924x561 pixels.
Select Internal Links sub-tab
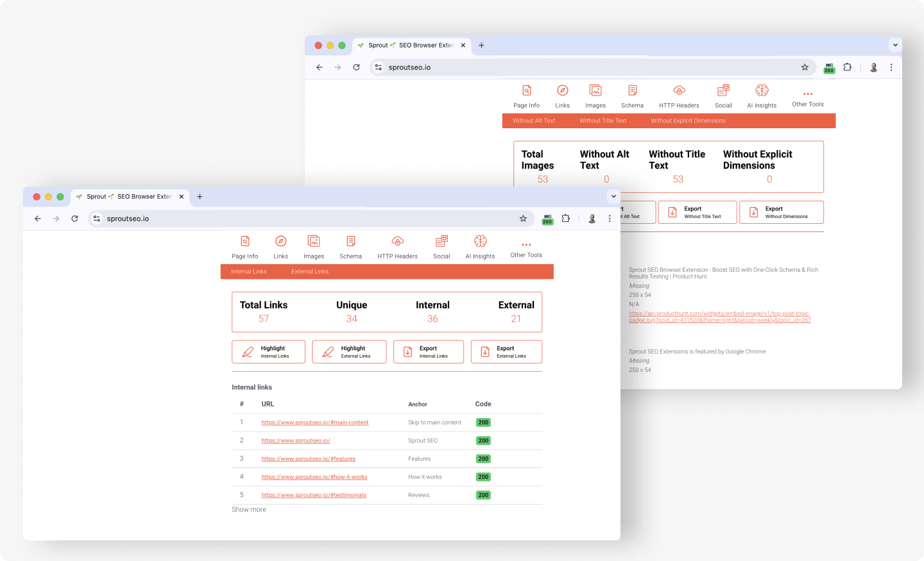(249, 272)
